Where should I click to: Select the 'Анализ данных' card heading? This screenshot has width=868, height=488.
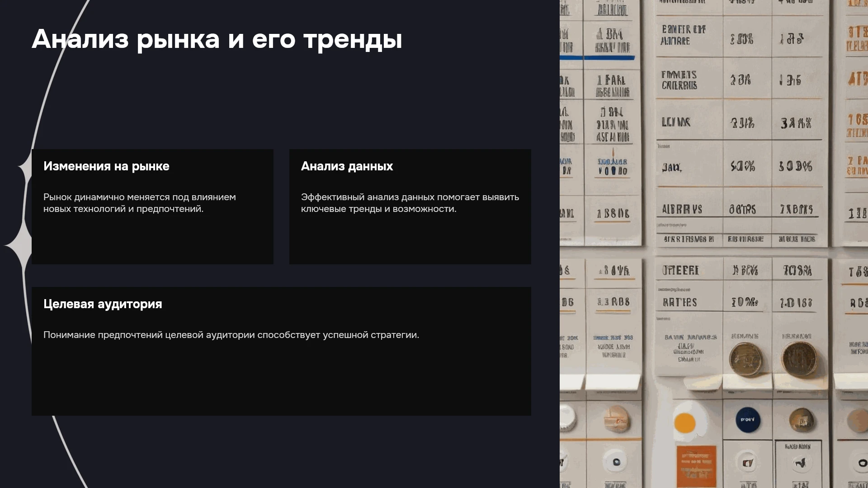click(x=347, y=166)
